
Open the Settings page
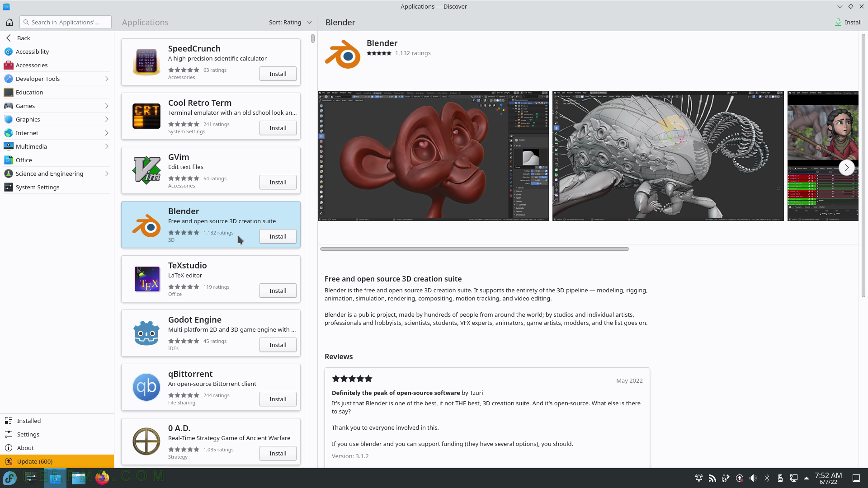[x=57, y=434]
